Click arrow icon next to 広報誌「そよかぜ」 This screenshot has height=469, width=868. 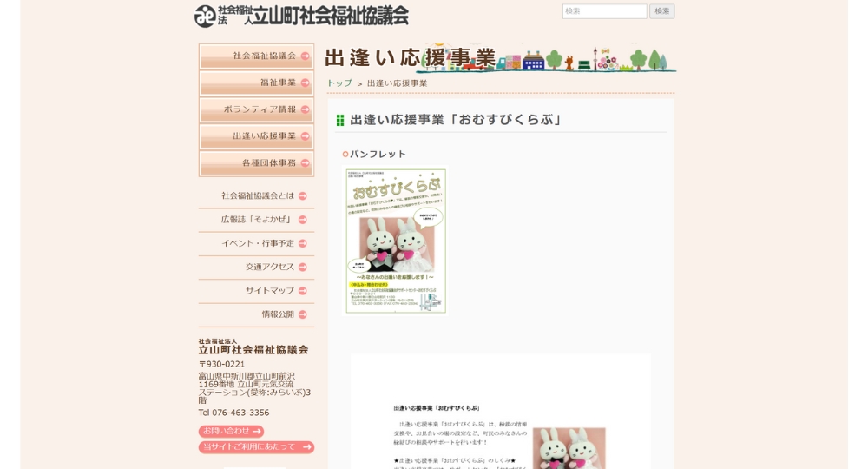(303, 220)
